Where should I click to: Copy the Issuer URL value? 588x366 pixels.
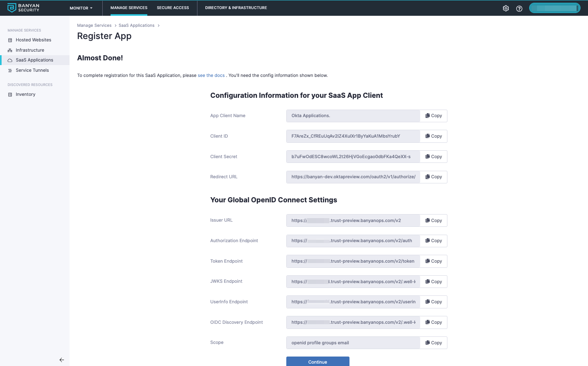pos(434,220)
